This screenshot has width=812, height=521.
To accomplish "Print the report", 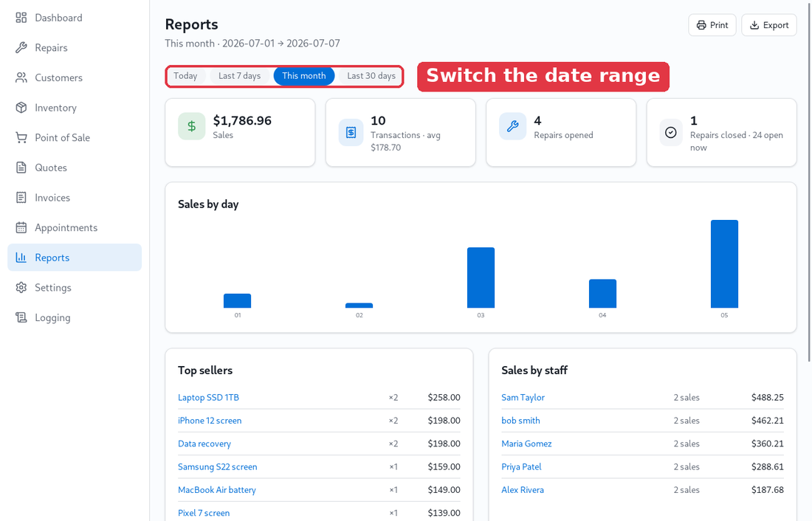I will tap(712, 25).
